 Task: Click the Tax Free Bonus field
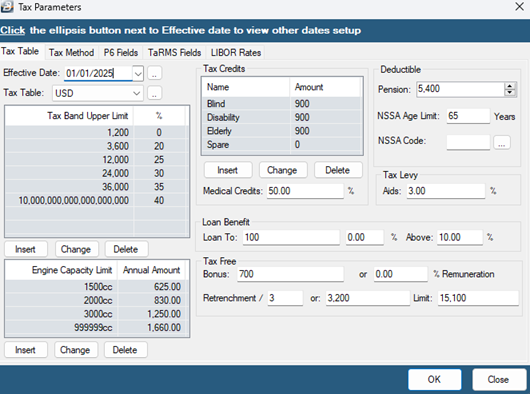(x=290, y=274)
